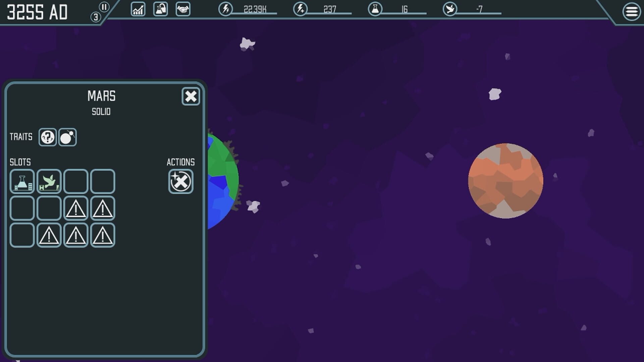Screen dimensions: 644x362
Task: Open the research panel
Action: 160,10
